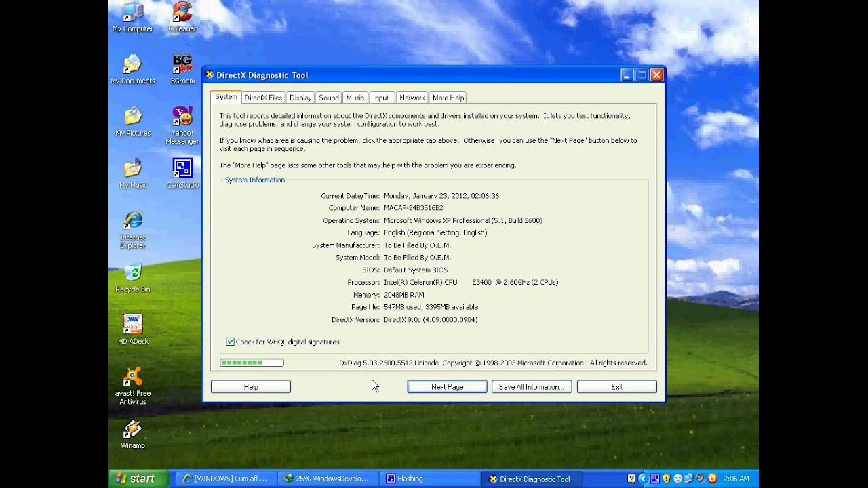Click the Page file 547MB used value
Screen dimensions: 868x488
[x=431, y=307]
